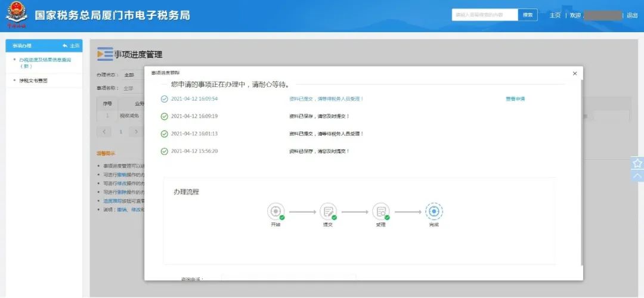Image resolution: width=644 pixels, height=298 pixels.
Task: Click the tax bureau emblem logo
Action: [17, 15]
